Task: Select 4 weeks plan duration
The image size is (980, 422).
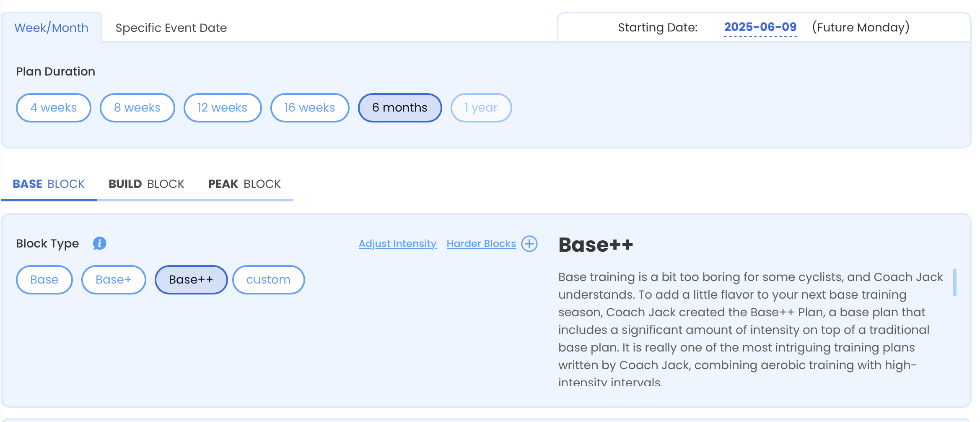Action: (x=54, y=108)
